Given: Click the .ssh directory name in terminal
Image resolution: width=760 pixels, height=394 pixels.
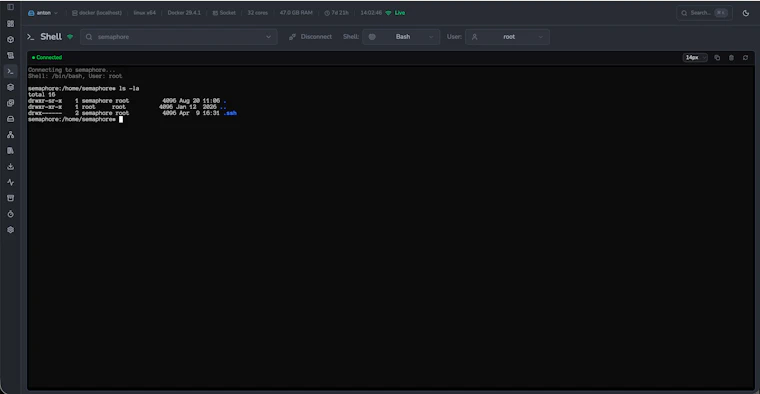Looking at the screenshot, I should click(230, 113).
